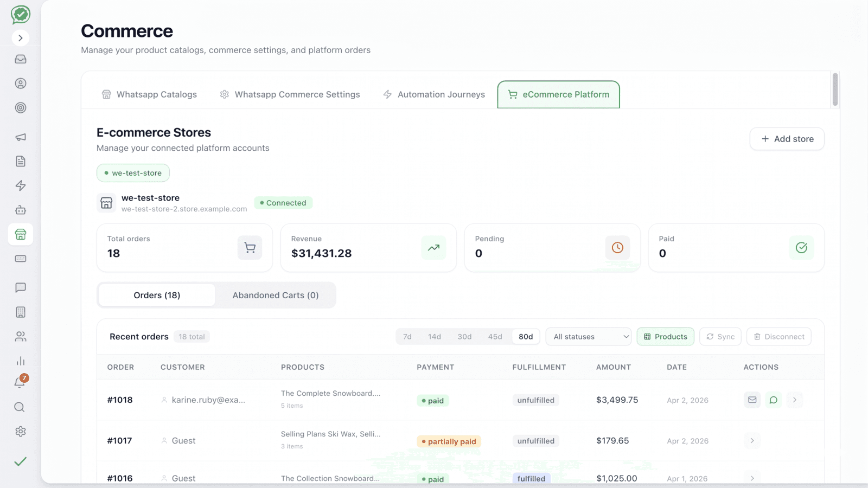The height and width of the screenshot is (488, 868).
Task: Open the settings gear icon in sidebar
Action: click(21, 432)
